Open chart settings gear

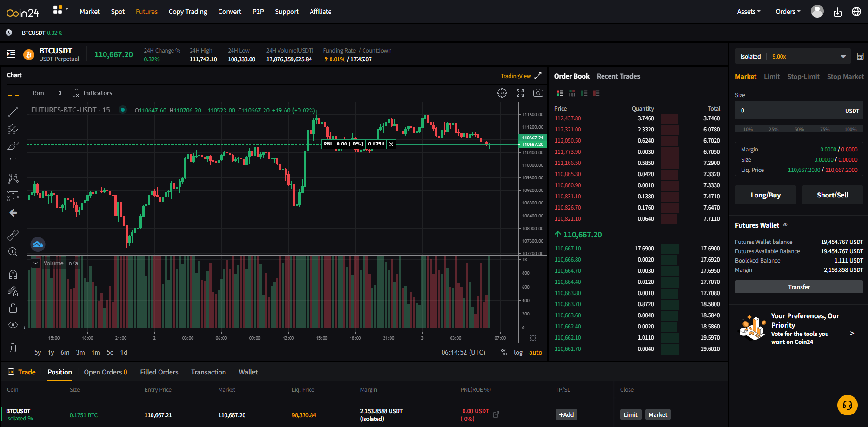point(502,93)
